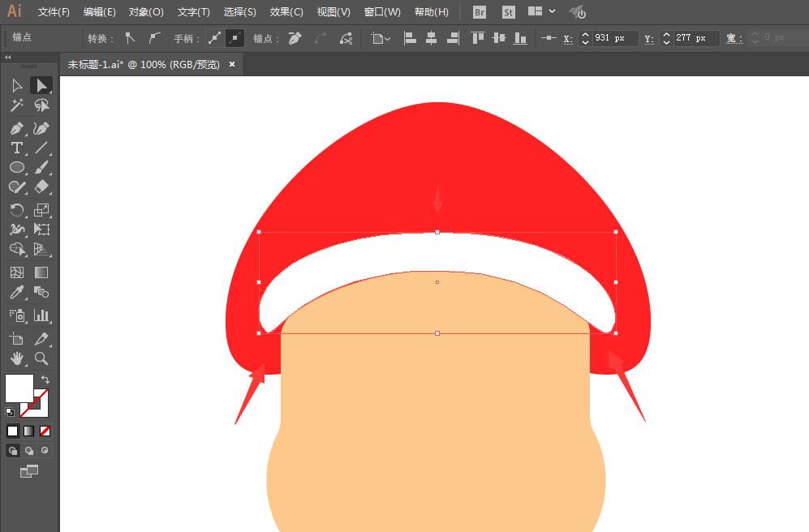Viewport: 809px width, 532px height.
Task: Select the Shape Builder tool
Action: (x=17, y=250)
